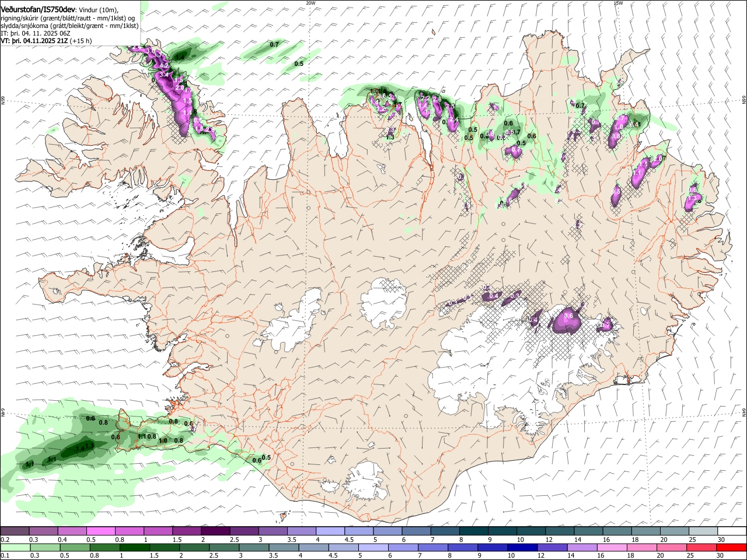The height and width of the screenshot is (560, 747).
Task: Click the 1.3 rain value offshore southwest
Action: point(89,446)
